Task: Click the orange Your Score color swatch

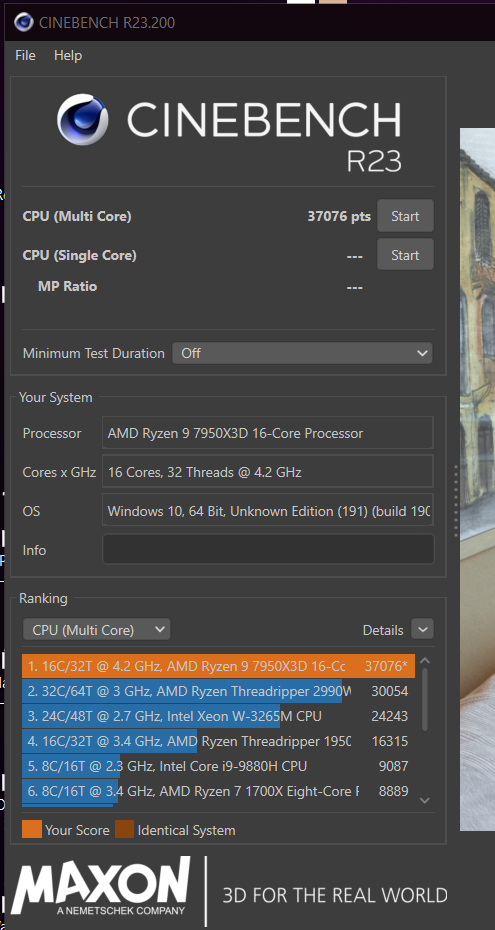Action: [x=32, y=830]
